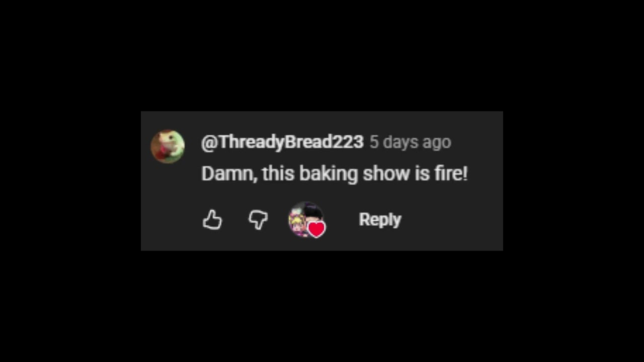Click the black area below the comment card
The width and height of the screenshot is (644, 362).
(x=322, y=307)
